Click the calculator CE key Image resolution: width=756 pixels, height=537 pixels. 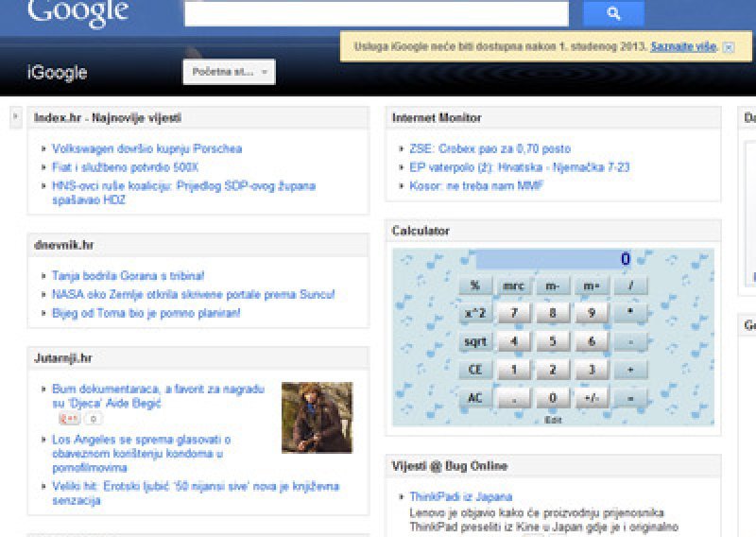click(x=475, y=370)
